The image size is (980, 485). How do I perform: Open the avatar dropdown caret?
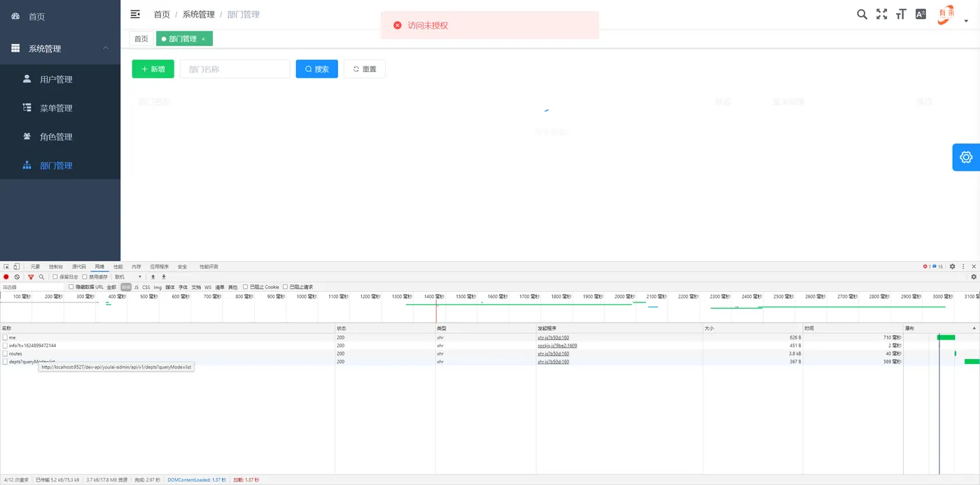tap(967, 21)
